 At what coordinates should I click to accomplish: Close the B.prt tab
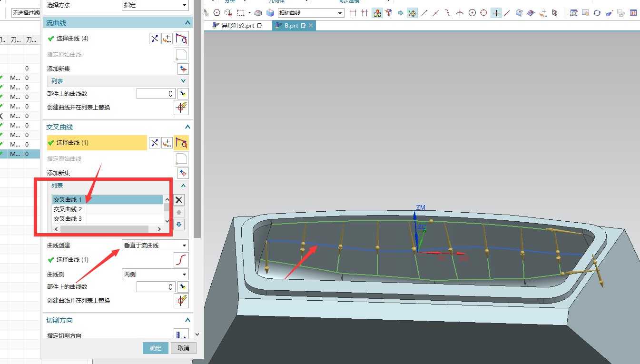(311, 26)
